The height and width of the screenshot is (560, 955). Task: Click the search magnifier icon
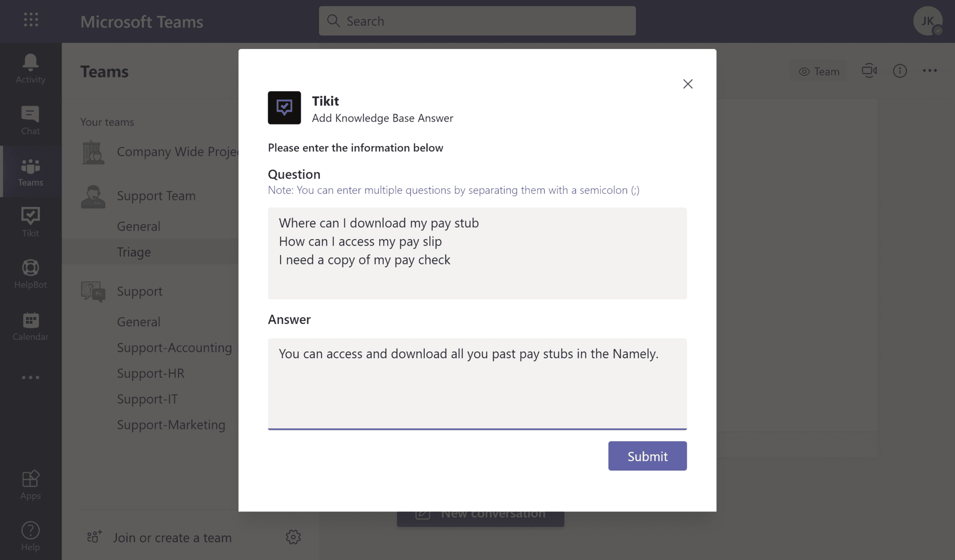point(333,21)
